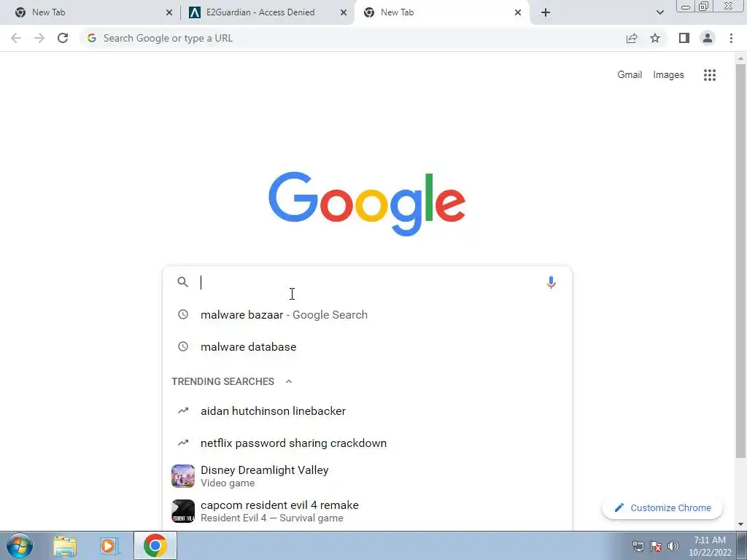Open the side panel icon
Image resolution: width=747 pixels, height=560 pixels.
click(684, 38)
